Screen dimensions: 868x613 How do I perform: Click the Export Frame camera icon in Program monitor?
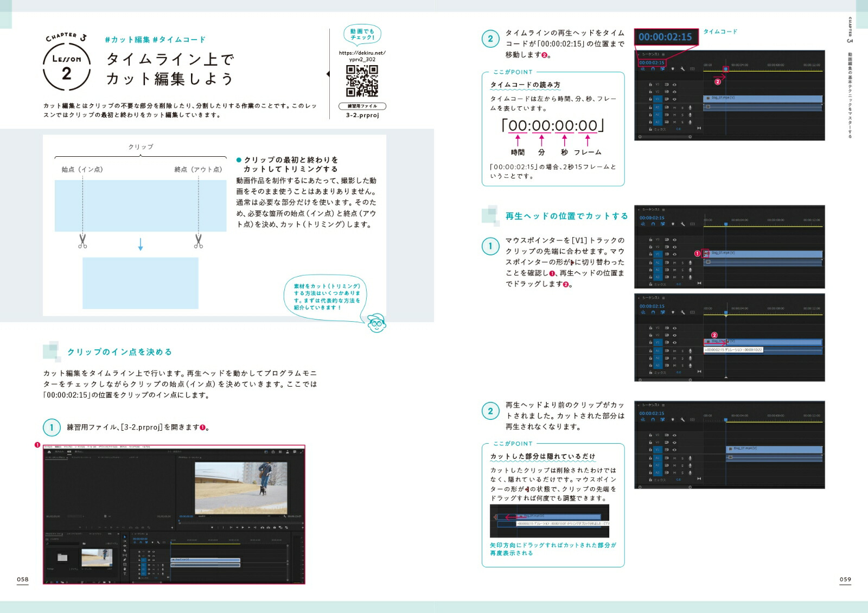coord(275,527)
